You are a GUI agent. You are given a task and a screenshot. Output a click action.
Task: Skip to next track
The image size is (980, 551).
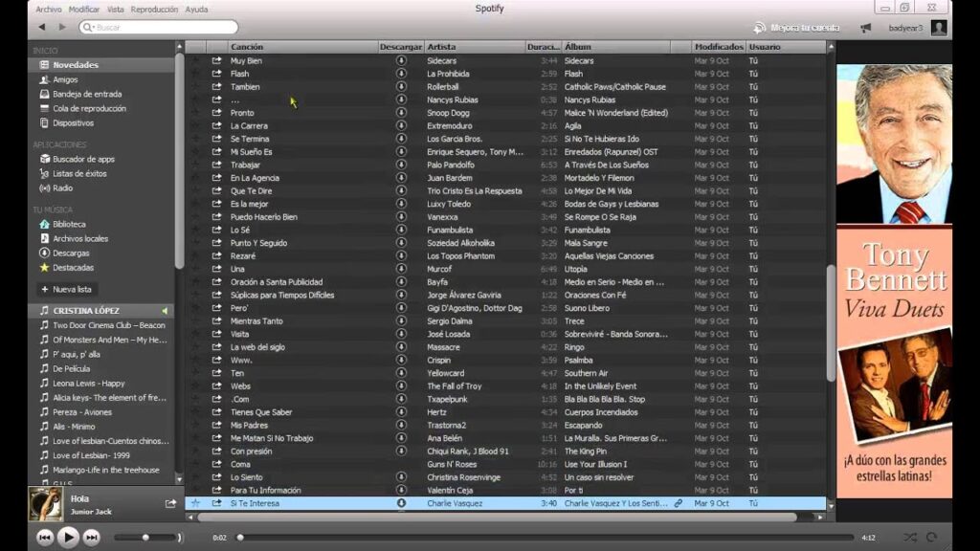pos(91,538)
